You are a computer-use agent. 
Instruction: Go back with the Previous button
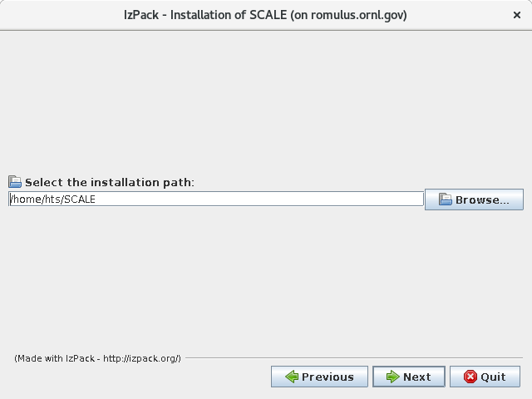[319, 377]
